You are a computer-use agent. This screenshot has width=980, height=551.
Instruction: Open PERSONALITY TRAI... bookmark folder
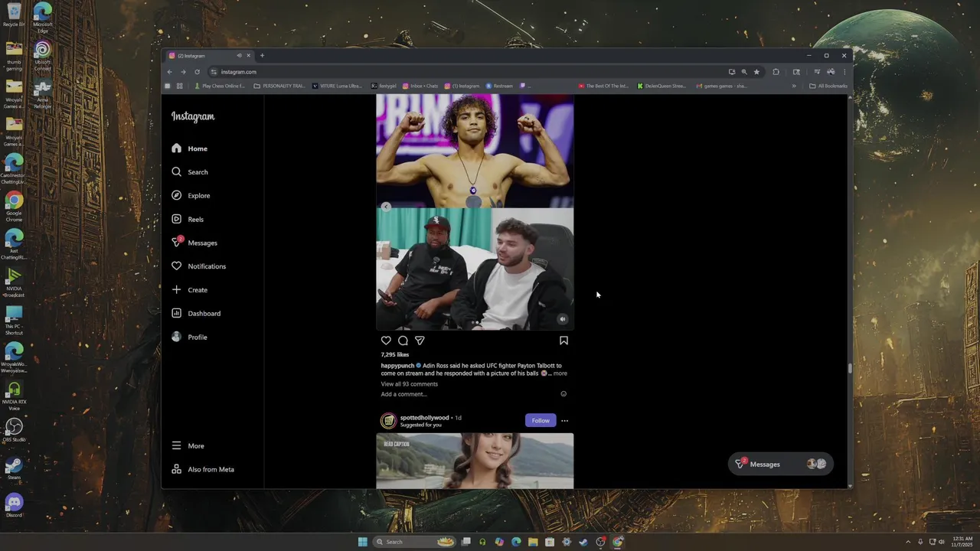tap(279, 86)
